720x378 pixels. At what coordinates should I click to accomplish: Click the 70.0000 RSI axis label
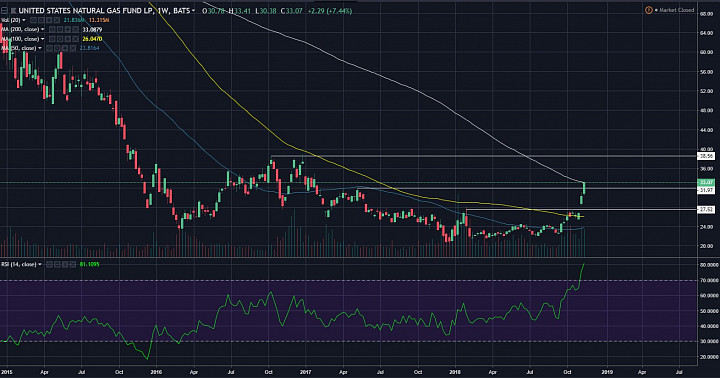709,280
